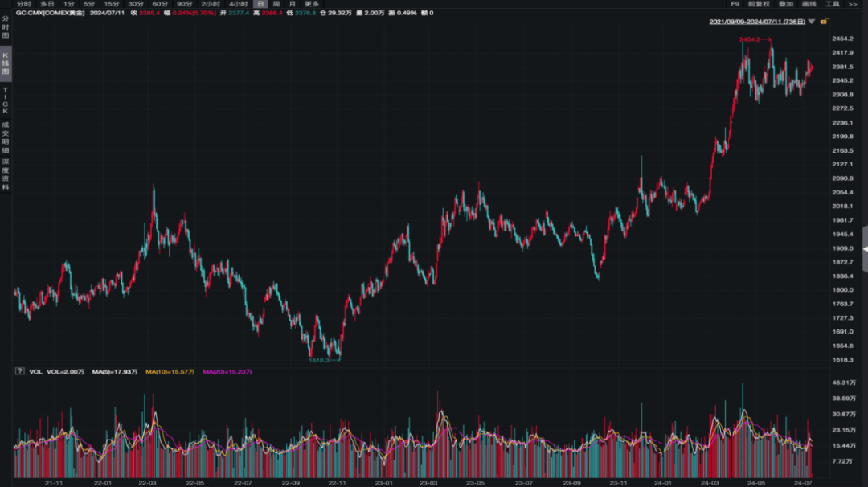Open the 成交明细 trade details tab

click(x=6, y=137)
